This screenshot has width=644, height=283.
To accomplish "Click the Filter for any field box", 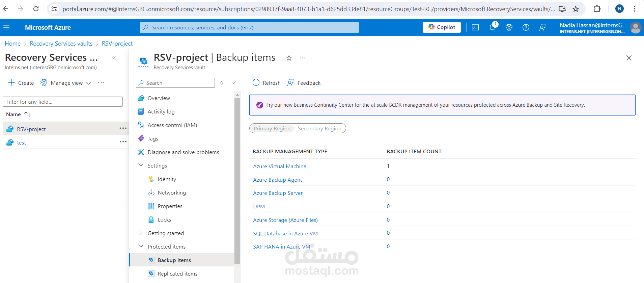I will click(x=63, y=102).
